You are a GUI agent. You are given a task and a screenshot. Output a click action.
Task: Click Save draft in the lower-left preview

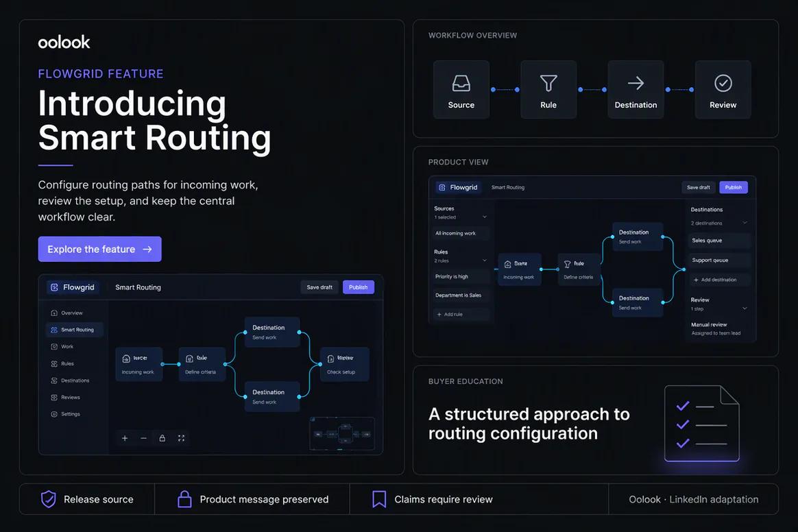(x=319, y=287)
